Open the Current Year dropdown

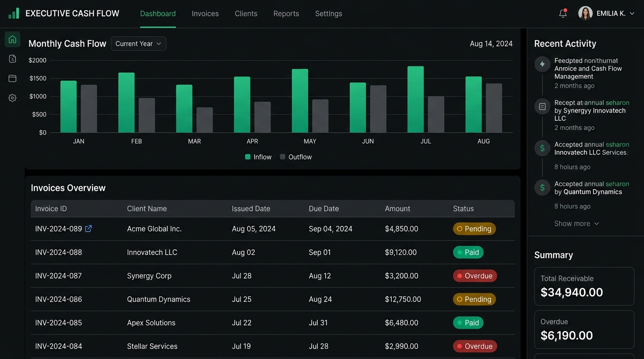tap(139, 43)
